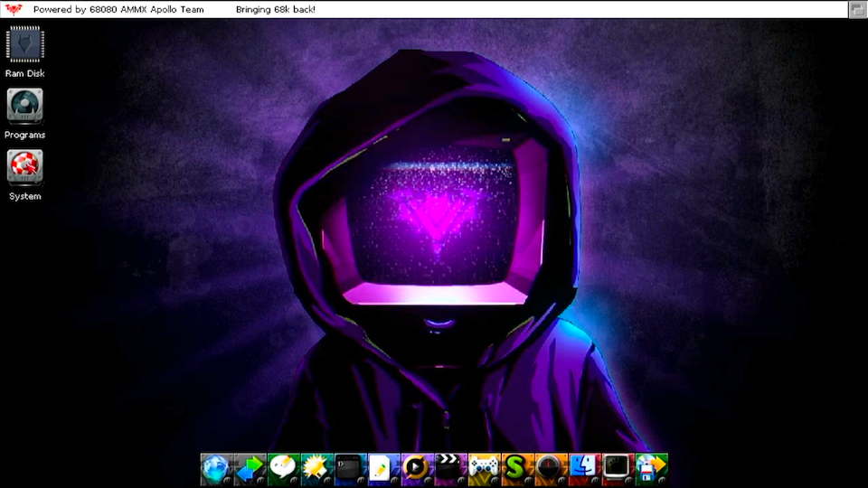Viewport: 868px width, 488px height.
Task: Launch the green S dock icon
Action: tap(517, 469)
